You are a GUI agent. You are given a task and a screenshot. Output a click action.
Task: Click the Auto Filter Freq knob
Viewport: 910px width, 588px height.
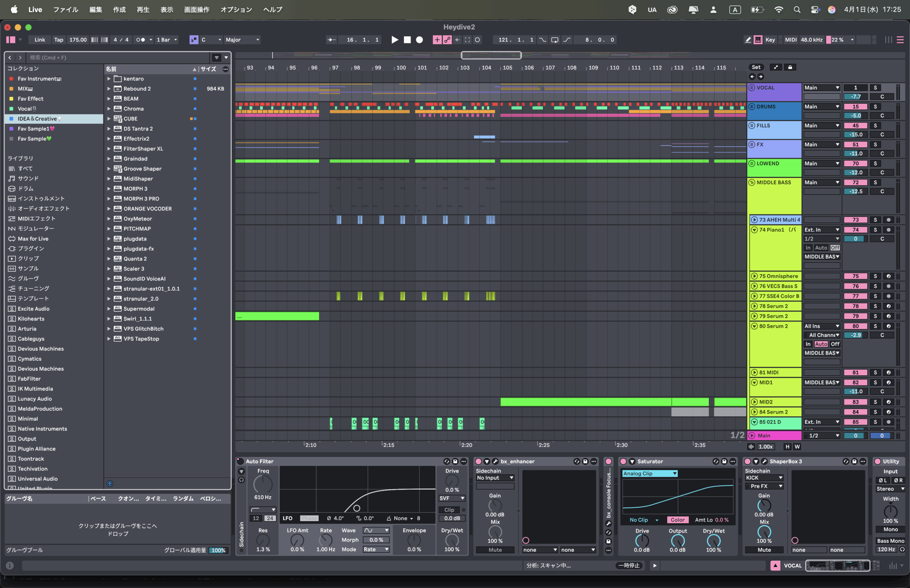tap(263, 485)
